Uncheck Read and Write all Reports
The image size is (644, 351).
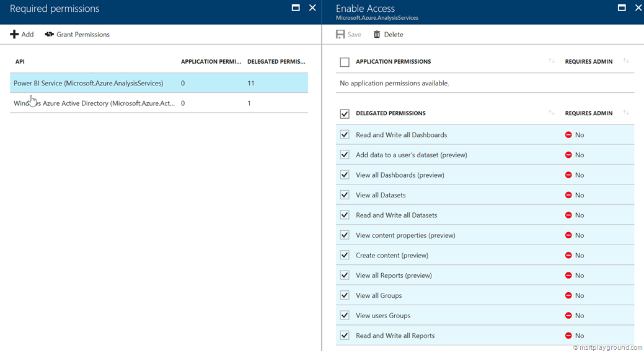pyautogui.click(x=345, y=336)
